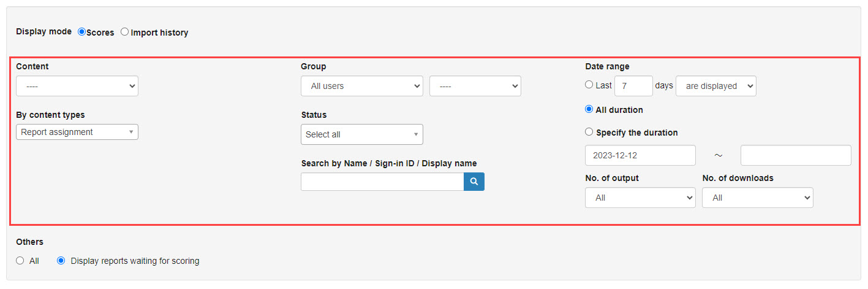Click the Name / Sign-in ID search box
Screen dimensions: 868x289
point(382,182)
